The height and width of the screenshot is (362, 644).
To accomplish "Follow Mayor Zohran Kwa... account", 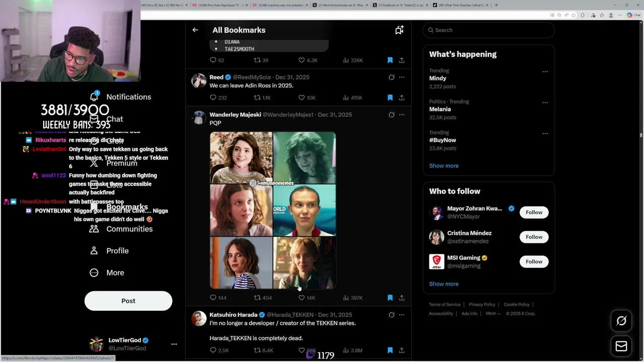I will [x=534, y=212].
